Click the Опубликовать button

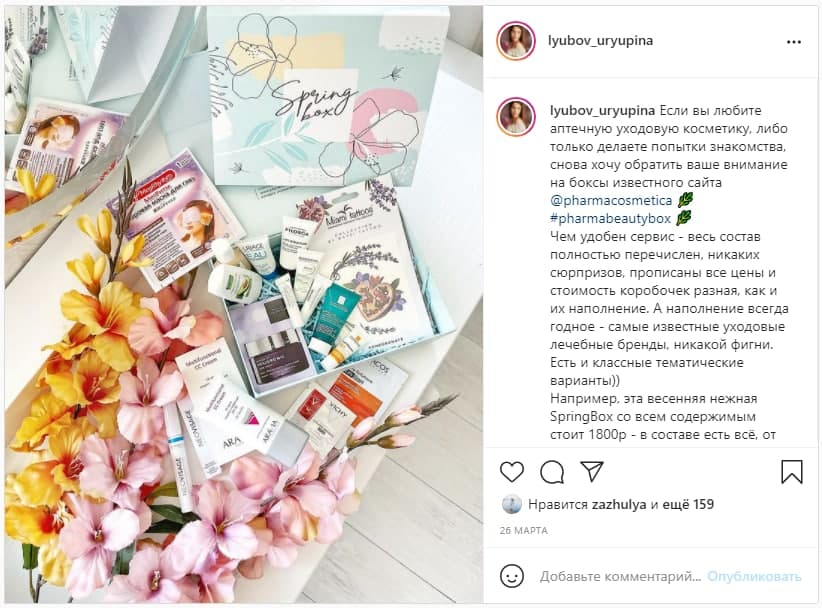point(754,577)
